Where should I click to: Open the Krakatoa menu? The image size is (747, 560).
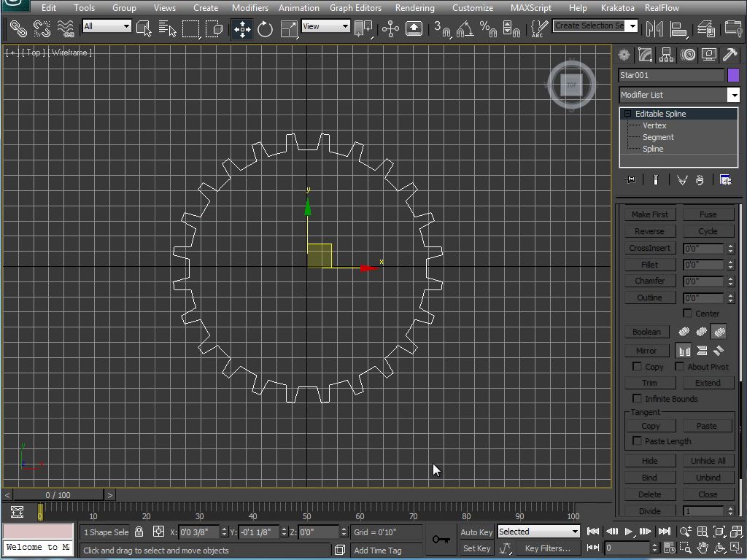pyautogui.click(x=617, y=7)
